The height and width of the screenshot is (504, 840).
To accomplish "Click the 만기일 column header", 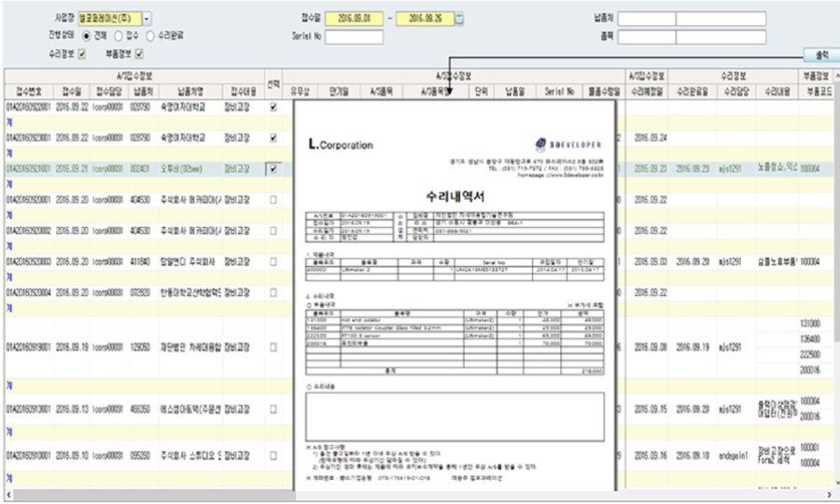I will coord(339,91).
